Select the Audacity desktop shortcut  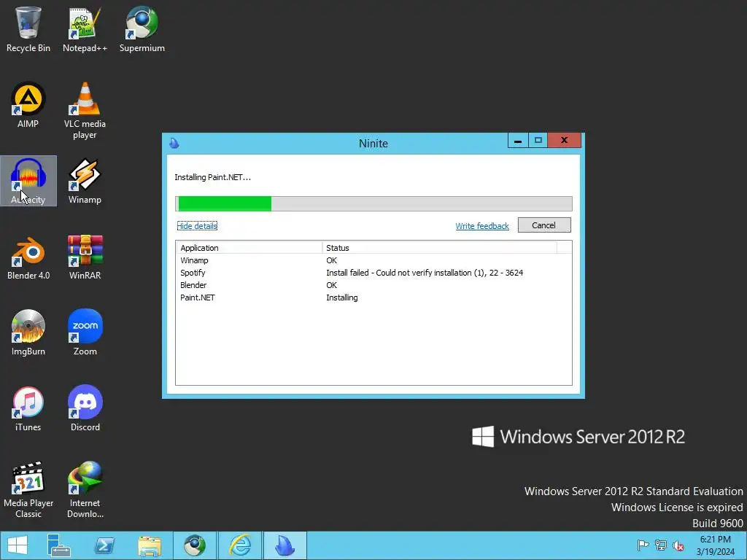pyautogui.click(x=28, y=181)
